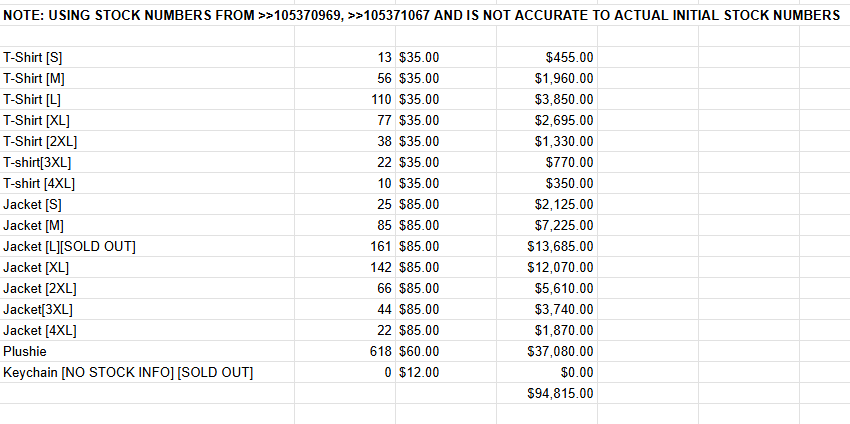
Task: Click the Keychain [NO STOCK INFO] cell
Action: tap(128, 373)
